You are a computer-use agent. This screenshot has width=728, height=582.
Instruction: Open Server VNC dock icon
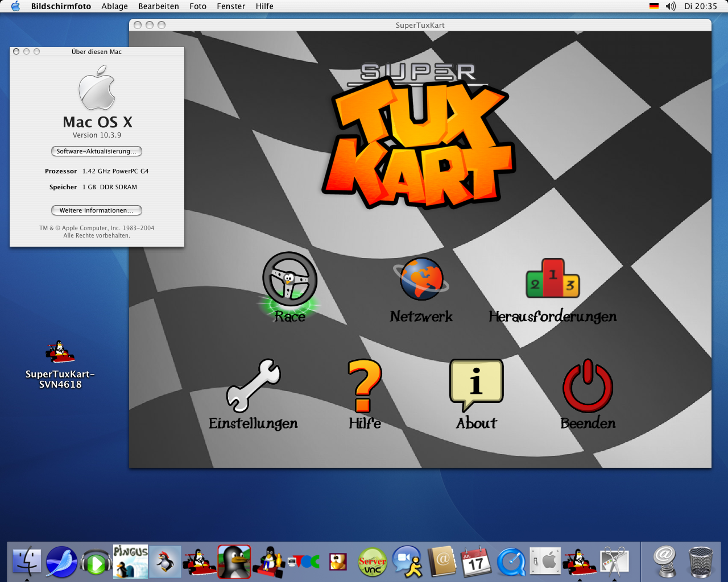pyautogui.click(x=373, y=563)
